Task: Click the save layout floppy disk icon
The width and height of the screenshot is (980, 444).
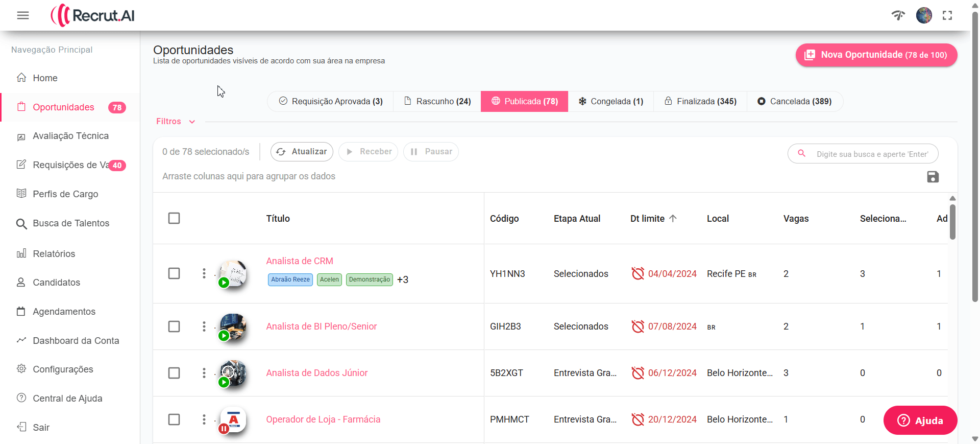Action: point(933,177)
